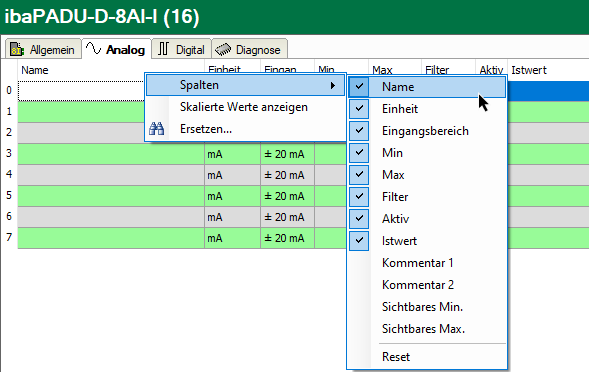Image resolution: width=589 pixels, height=372 pixels.
Task: Click the Name field of row 0
Action: pyautogui.click(x=82, y=91)
